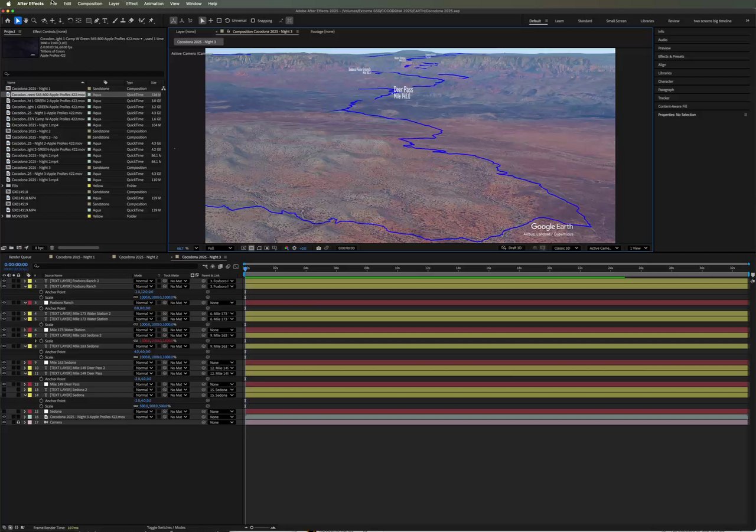Screen dimensions: 756x532
Task: Toggle the lock on the Camera layer
Action: click(18, 422)
